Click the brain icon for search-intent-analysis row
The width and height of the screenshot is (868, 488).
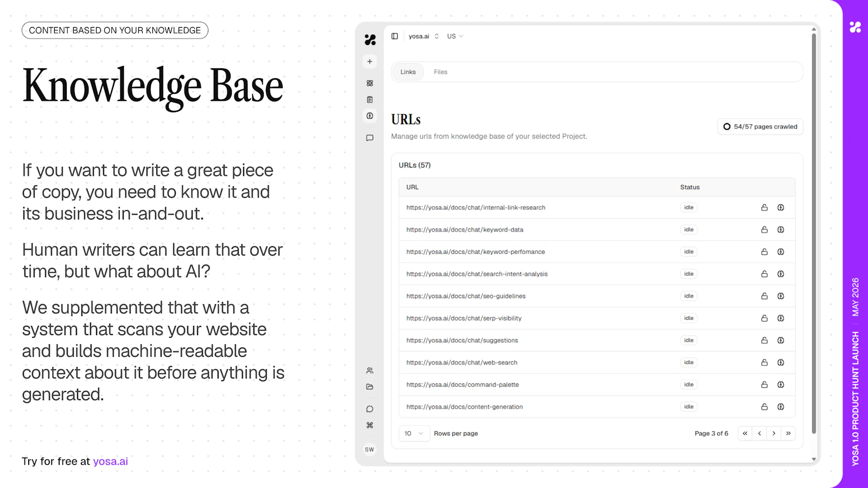pos(781,274)
